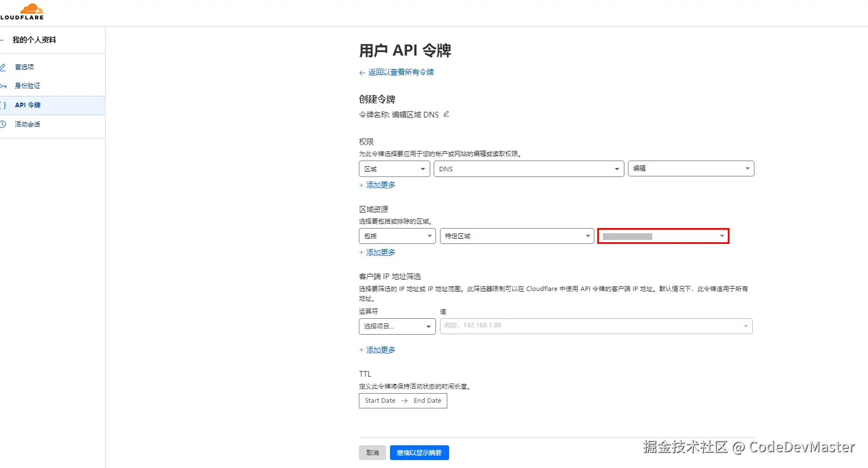Click the preferences pencil icon in sidebar
This screenshot has width=868, height=468.
3,67
